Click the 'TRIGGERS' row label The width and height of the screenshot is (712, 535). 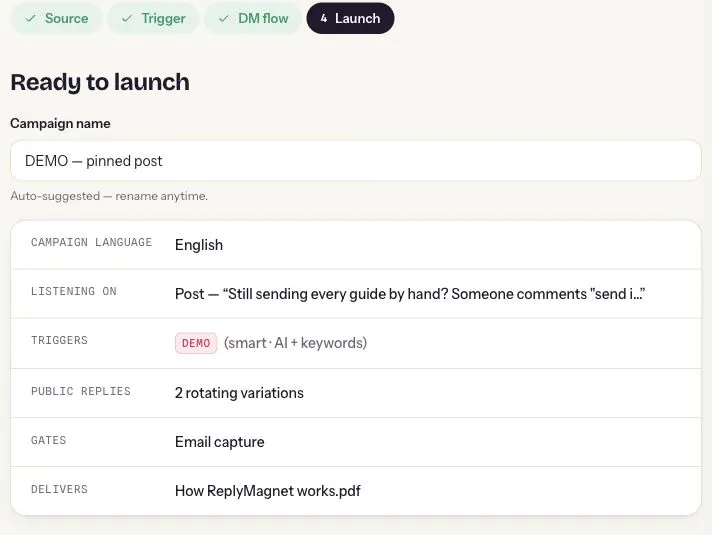point(59,340)
